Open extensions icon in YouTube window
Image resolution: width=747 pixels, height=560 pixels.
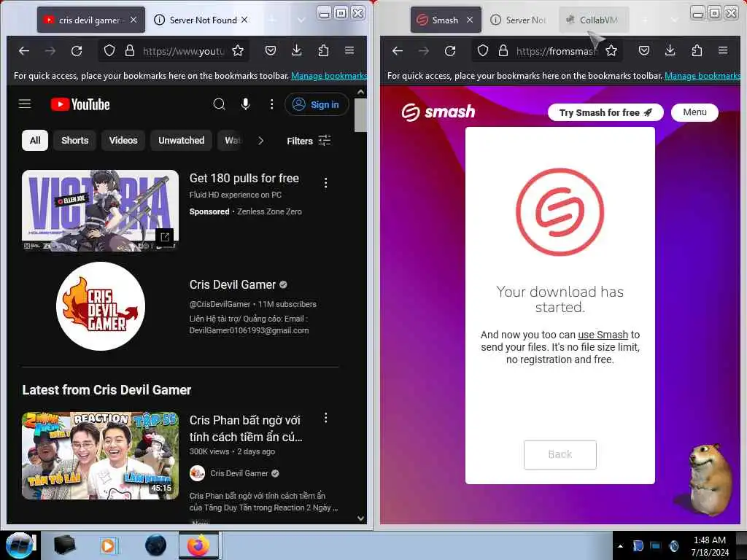[323, 50]
